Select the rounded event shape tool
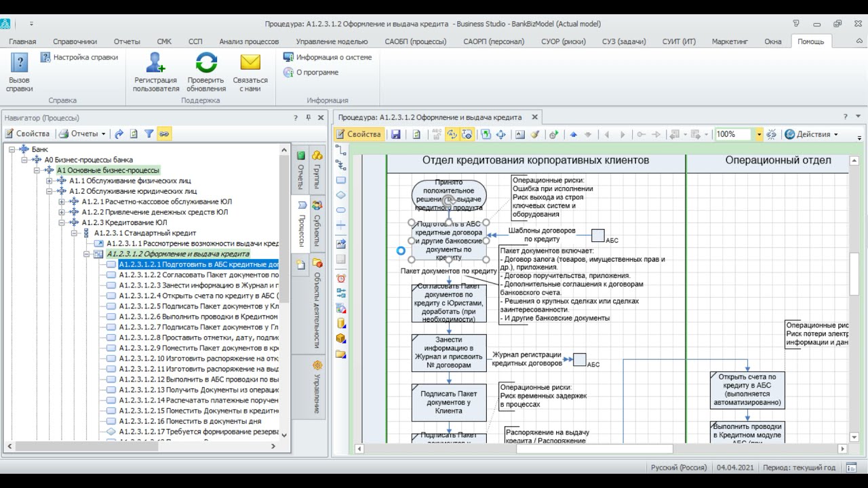This screenshot has width=868, height=488. pos(340,210)
